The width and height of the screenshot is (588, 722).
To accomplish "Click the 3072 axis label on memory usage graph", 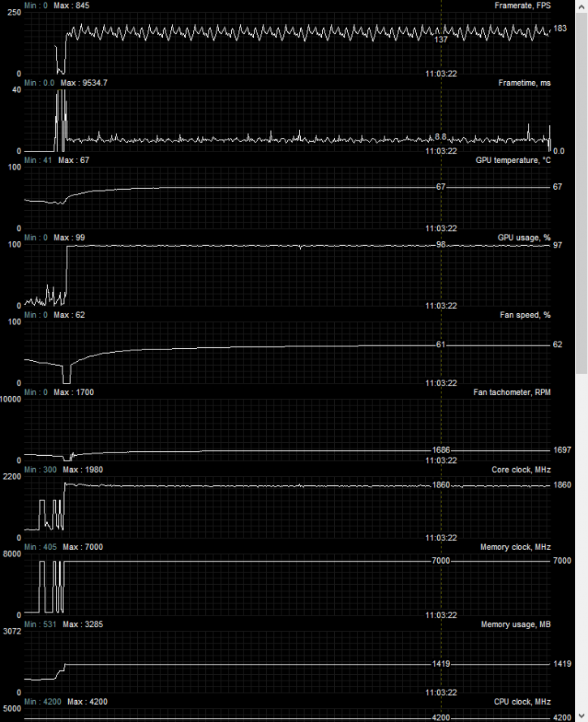I will 12,631.
